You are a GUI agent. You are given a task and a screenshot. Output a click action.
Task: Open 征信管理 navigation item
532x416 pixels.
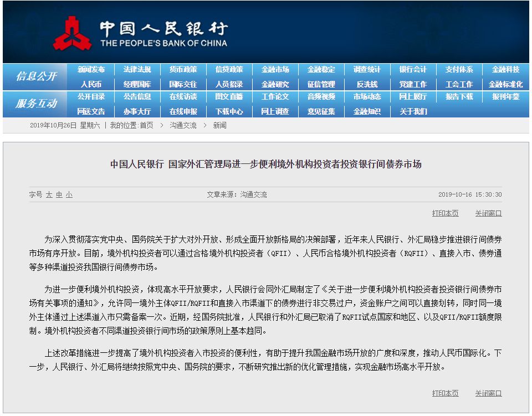[x=321, y=84]
